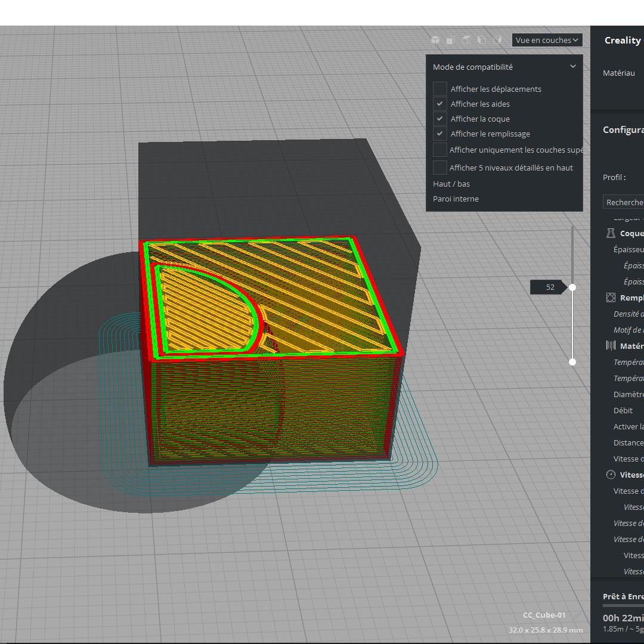This screenshot has height=644, width=644.
Task: Click the '00h 22mi' print time estimate
Action: click(x=623, y=618)
